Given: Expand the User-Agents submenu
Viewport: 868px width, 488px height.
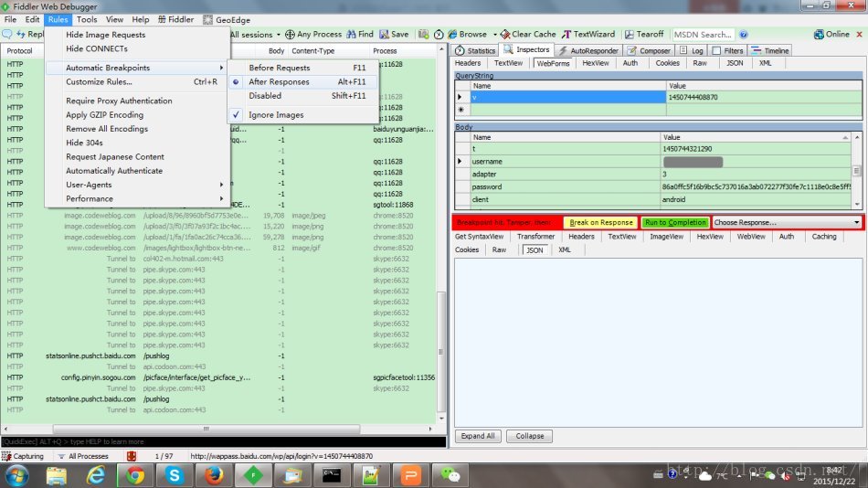Looking at the screenshot, I should [x=137, y=185].
